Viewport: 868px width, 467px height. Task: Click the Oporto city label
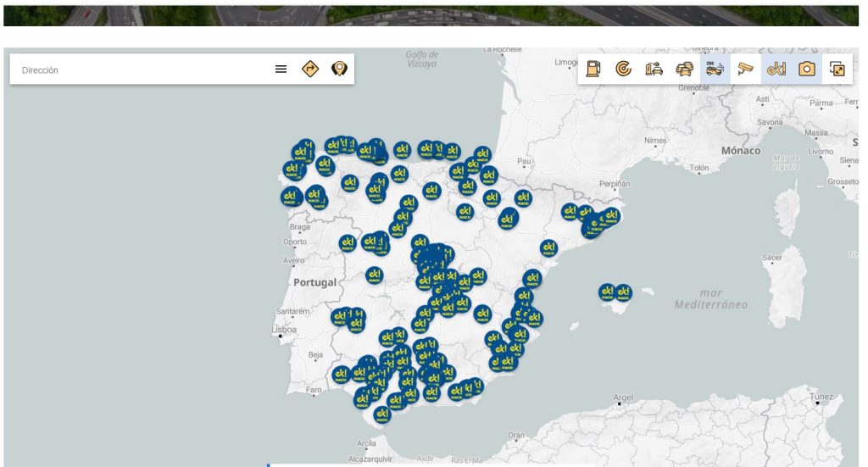(x=295, y=242)
